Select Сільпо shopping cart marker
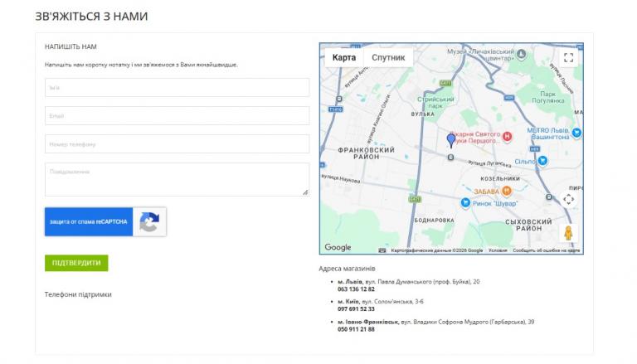 click(542, 161)
